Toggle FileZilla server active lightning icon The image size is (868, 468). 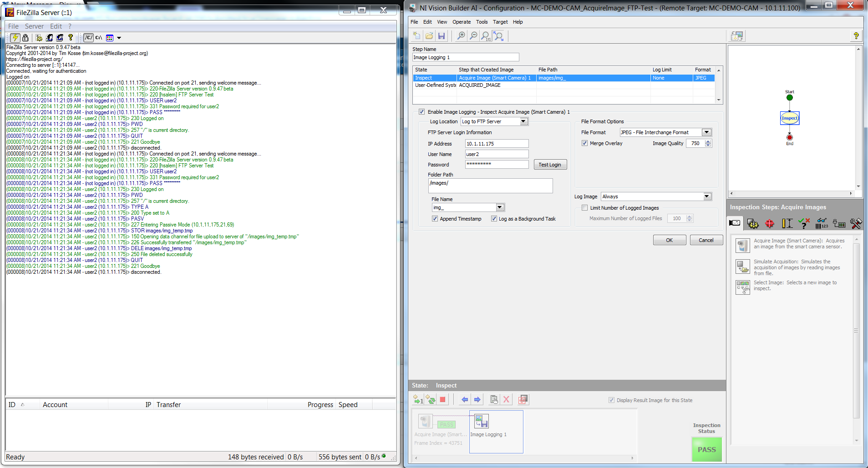tap(15, 38)
